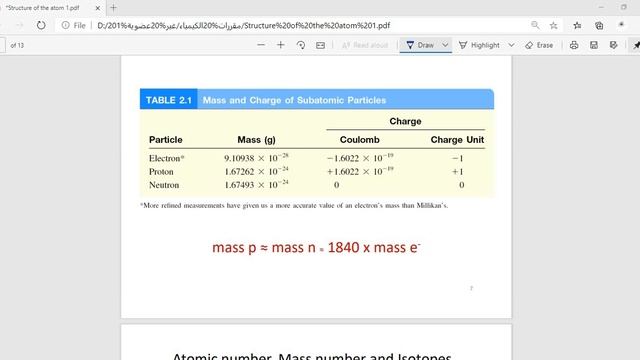
Task: Toggle fit to page width
Action: pos(320,45)
